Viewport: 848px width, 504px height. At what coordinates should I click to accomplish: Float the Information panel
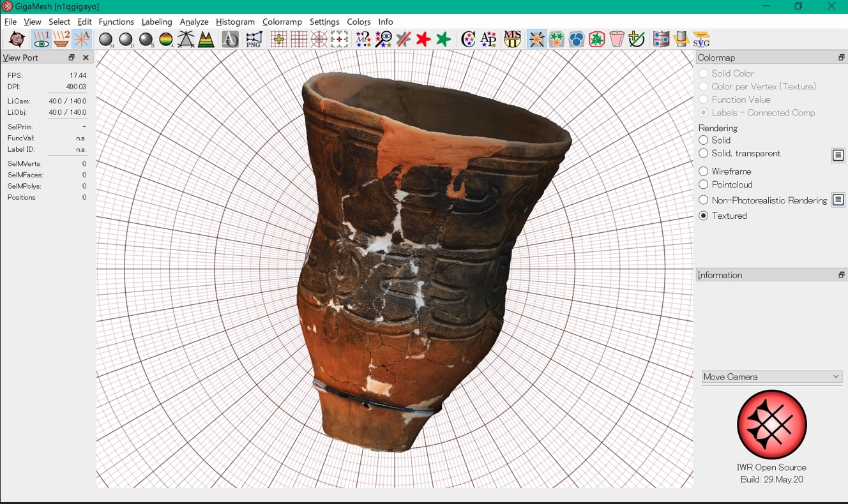click(x=841, y=275)
